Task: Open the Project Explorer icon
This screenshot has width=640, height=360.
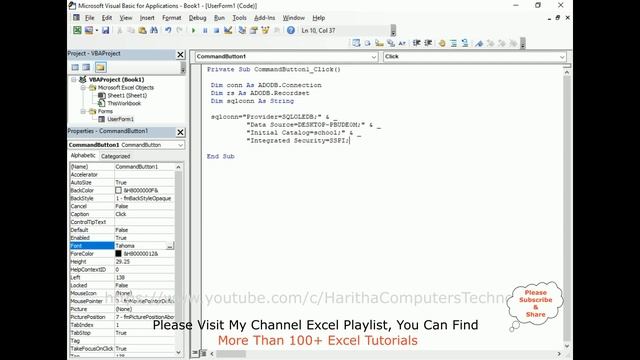Action: click(242, 30)
